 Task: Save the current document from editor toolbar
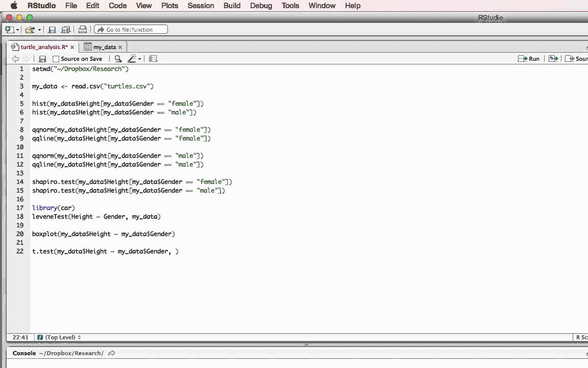(x=42, y=59)
